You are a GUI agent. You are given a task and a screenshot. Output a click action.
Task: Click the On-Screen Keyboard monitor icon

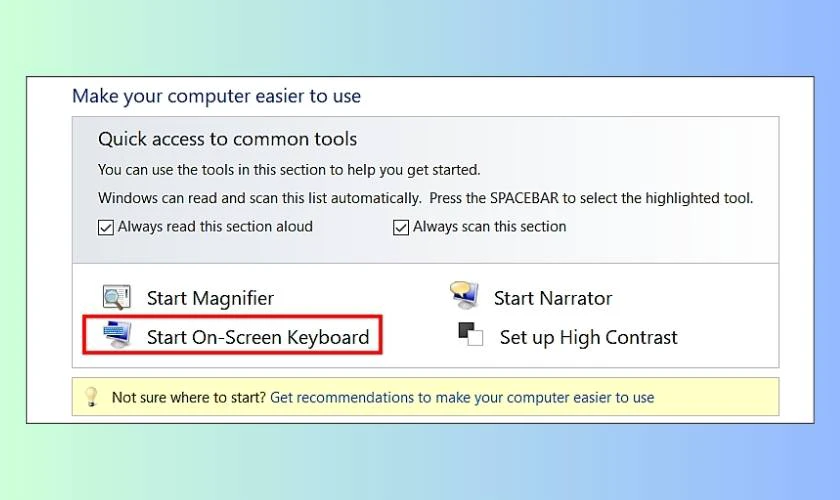coord(117,335)
